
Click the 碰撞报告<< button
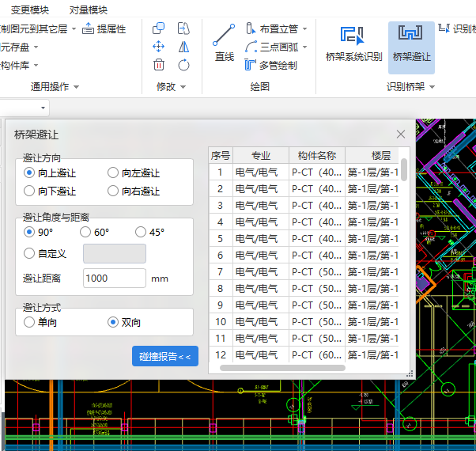tap(165, 356)
